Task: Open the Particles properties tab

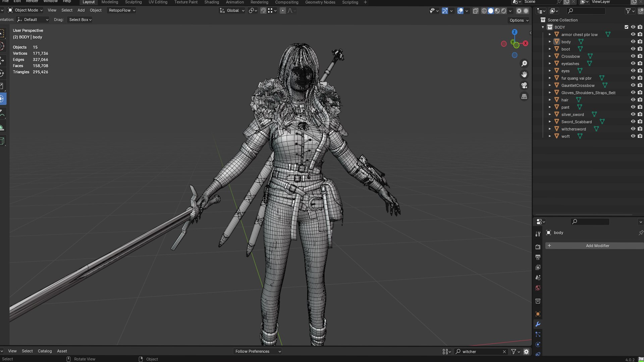Action: (538, 335)
